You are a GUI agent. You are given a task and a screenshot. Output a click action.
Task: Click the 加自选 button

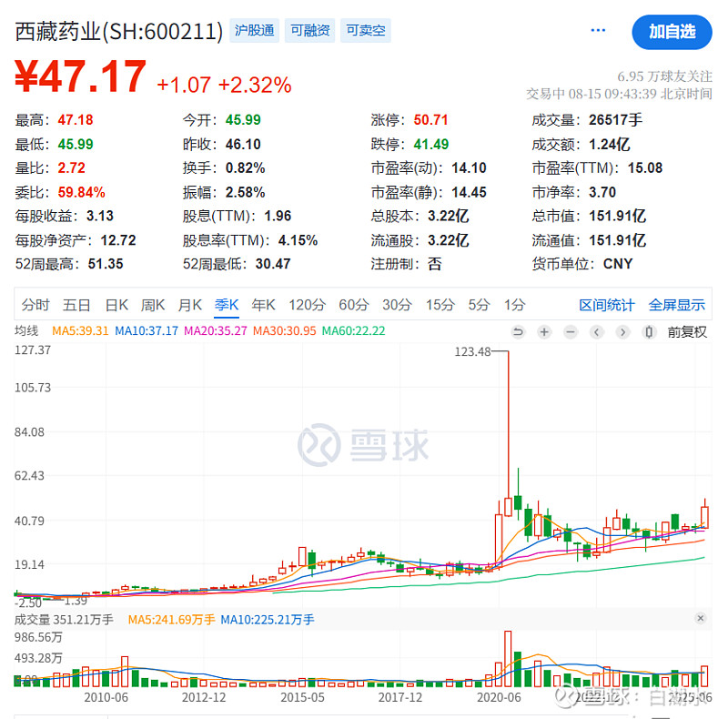click(672, 32)
